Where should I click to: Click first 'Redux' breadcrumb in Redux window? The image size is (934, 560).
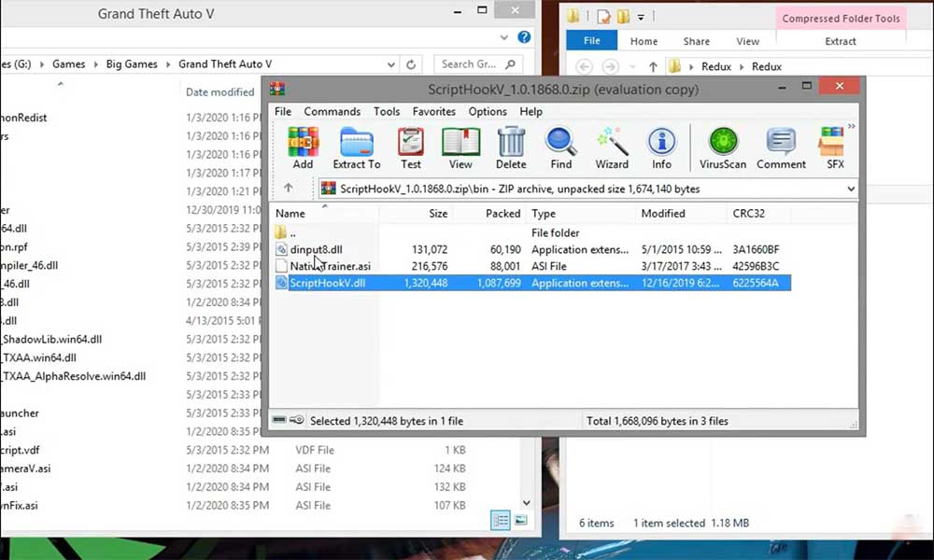coord(716,66)
